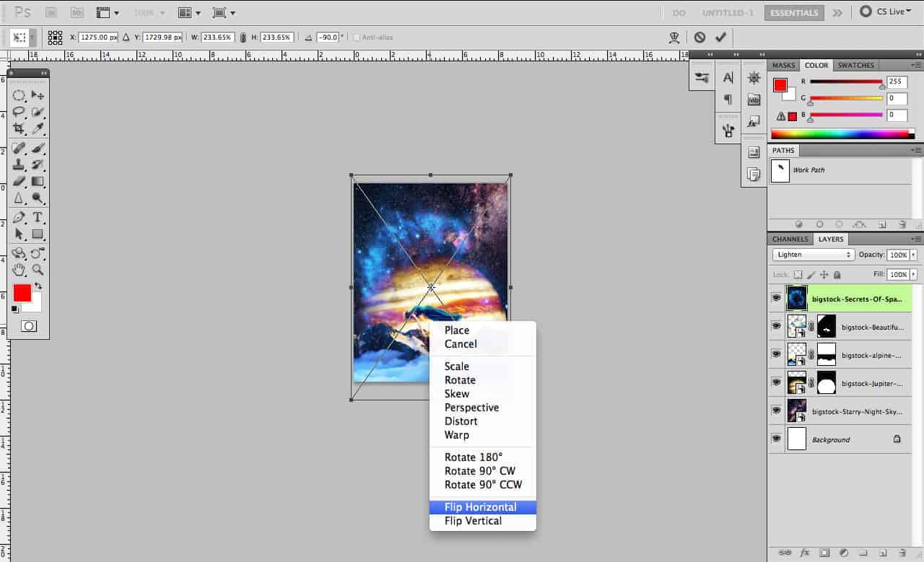The height and width of the screenshot is (562, 924).
Task: Select the Brush tool
Action: (38, 148)
